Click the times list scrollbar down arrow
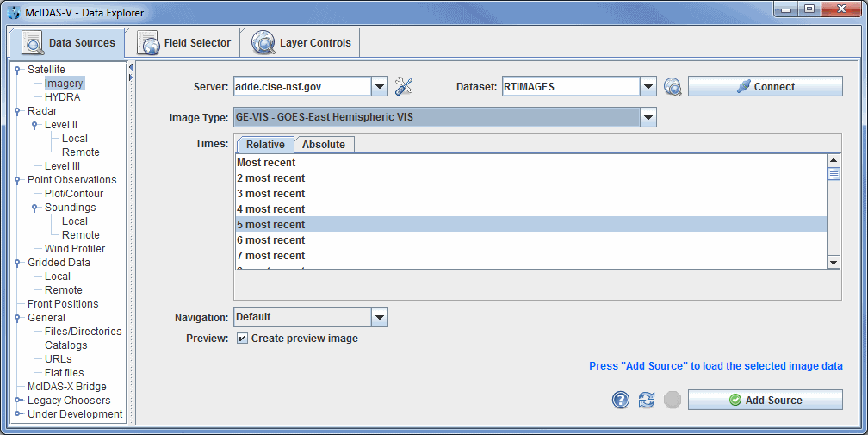 (x=833, y=262)
